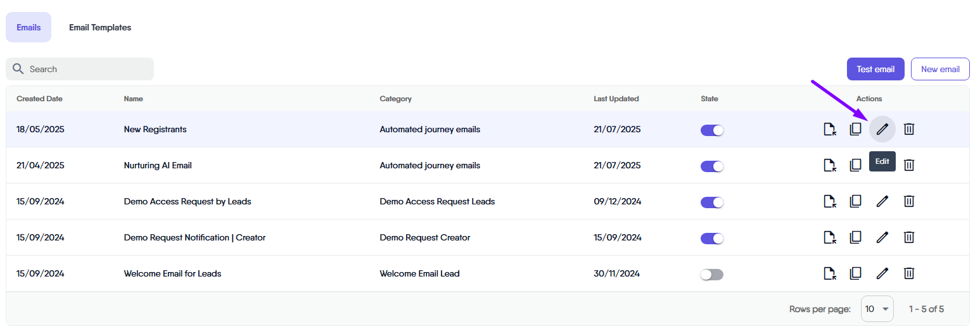Click edit pencil for New Registrants email

point(882,130)
